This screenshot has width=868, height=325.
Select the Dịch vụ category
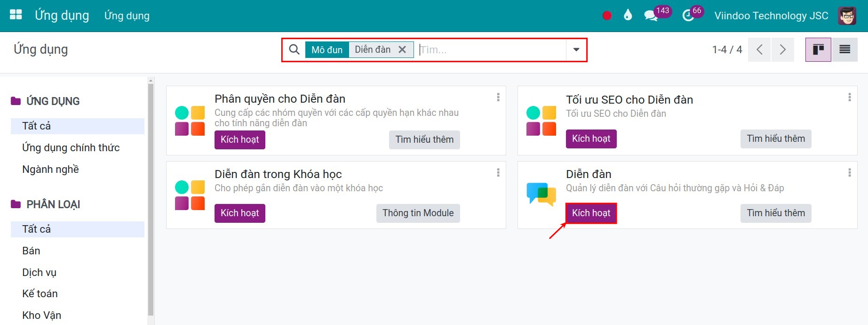(x=78, y=273)
